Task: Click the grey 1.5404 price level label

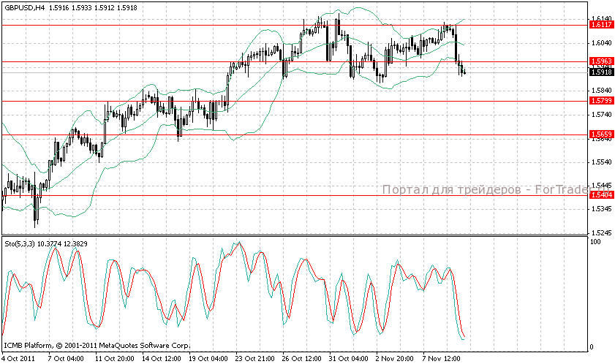Action: pos(601,196)
